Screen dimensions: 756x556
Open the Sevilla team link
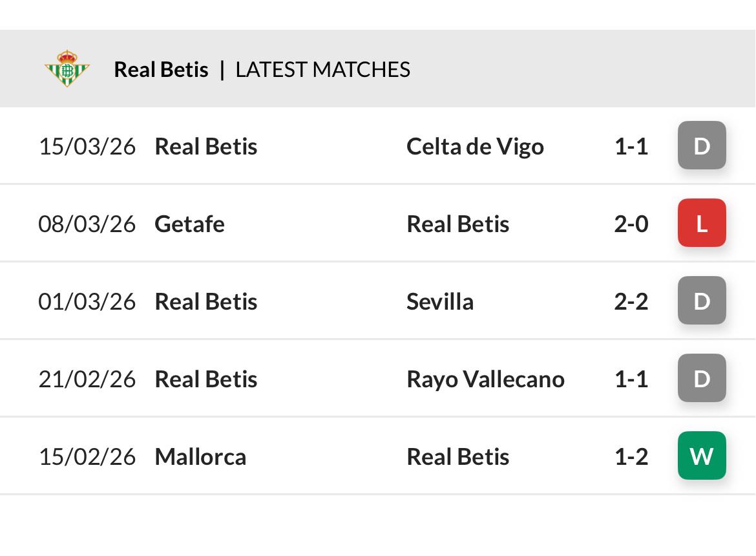(x=439, y=302)
